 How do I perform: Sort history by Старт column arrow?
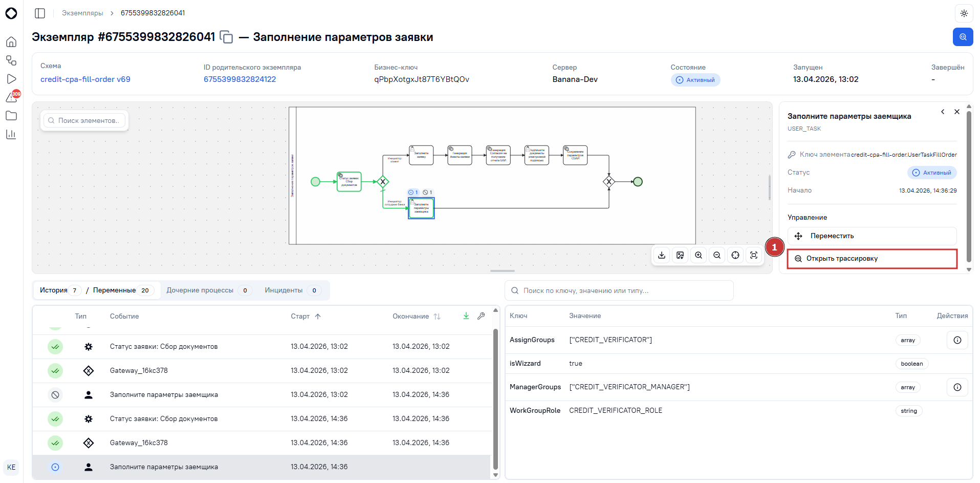[318, 317]
